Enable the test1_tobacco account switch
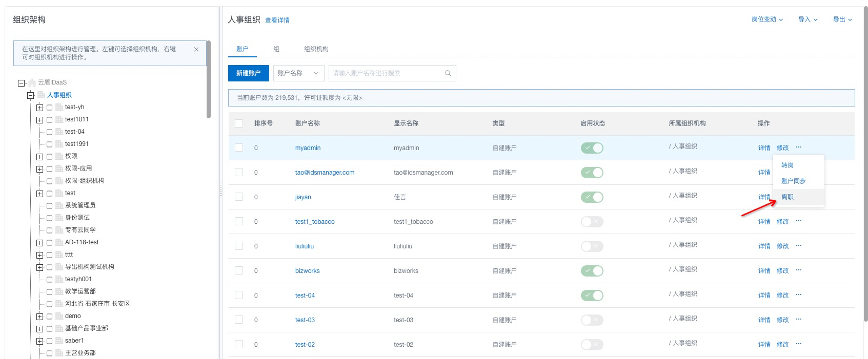Image resolution: width=868 pixels, height=359 pixels. [592, 222]
